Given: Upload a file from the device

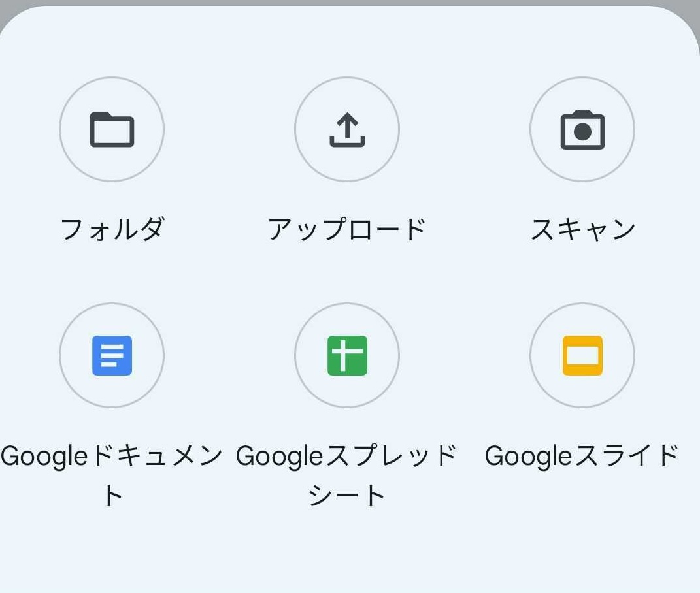Looking at the screenshot, I should click(x=347, y=129).
